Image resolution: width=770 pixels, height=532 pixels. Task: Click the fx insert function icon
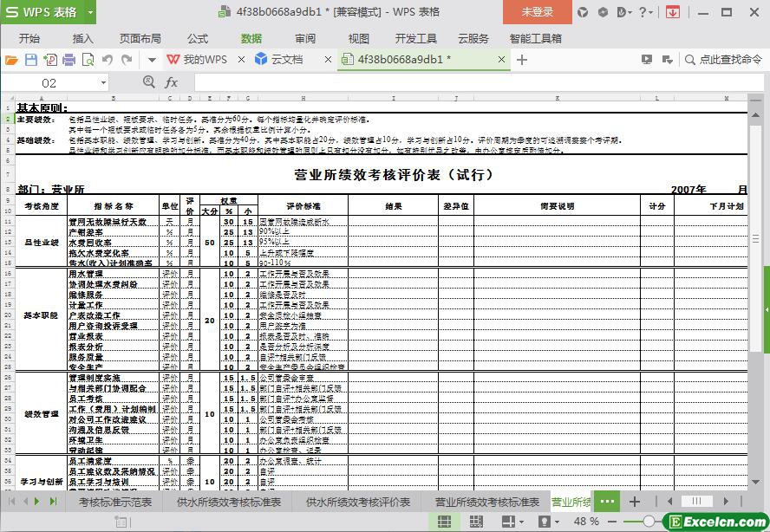[x=171, y=82]
